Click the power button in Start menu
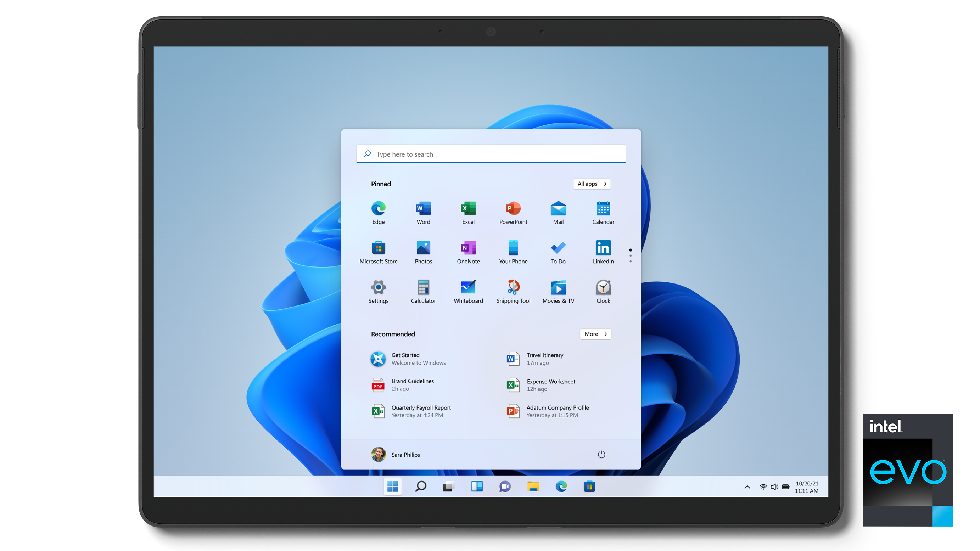Image resolution: width=980 pixels, height=551 pixels. (601, 454)
